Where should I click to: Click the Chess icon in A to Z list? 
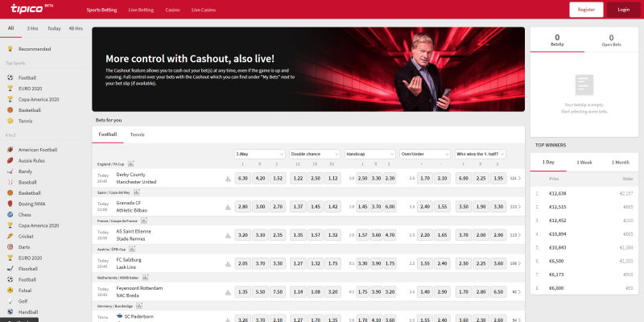[10, 214]
